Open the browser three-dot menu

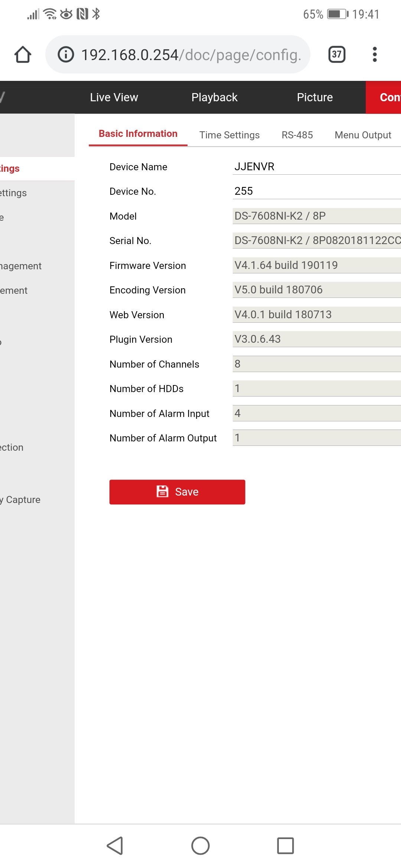375,55
